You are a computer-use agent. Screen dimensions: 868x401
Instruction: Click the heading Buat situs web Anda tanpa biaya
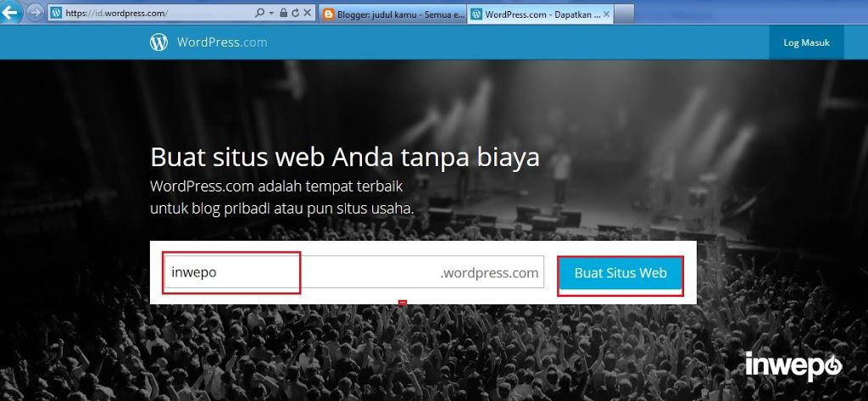tap(345, 158)
